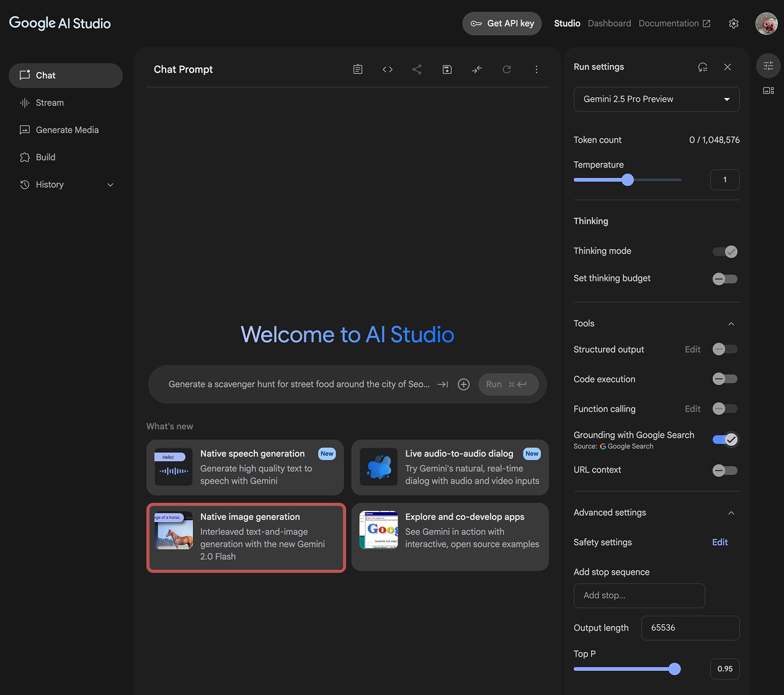The width and height of the screenshot is (784, 695).
Task: Click the Stream waveform icon in sidebar
Action: (25, 103)
